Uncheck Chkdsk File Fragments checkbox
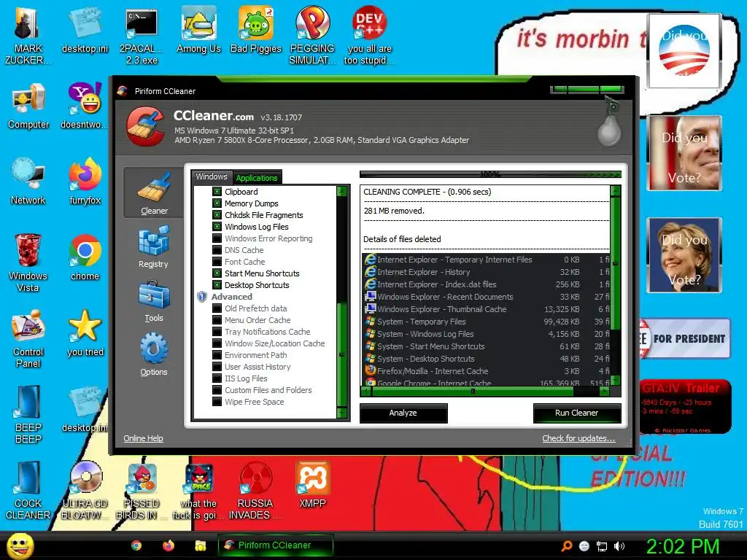This screenshot has height=560, width=747. (217, 215)
